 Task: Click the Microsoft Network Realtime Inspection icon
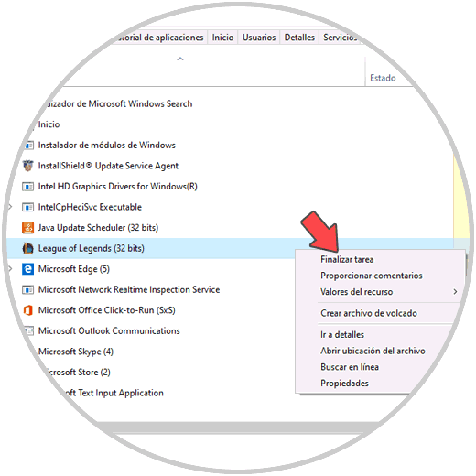click(28, 289)
